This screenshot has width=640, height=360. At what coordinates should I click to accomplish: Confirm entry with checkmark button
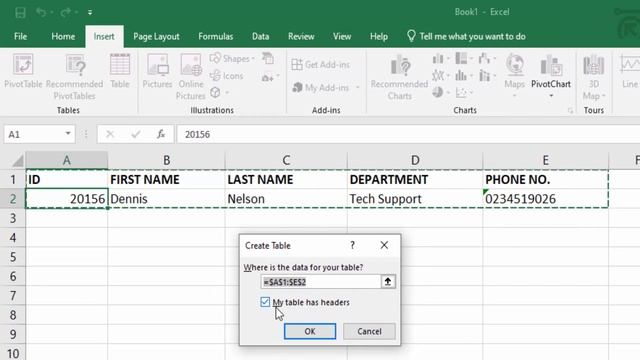[x=136, y=134]
